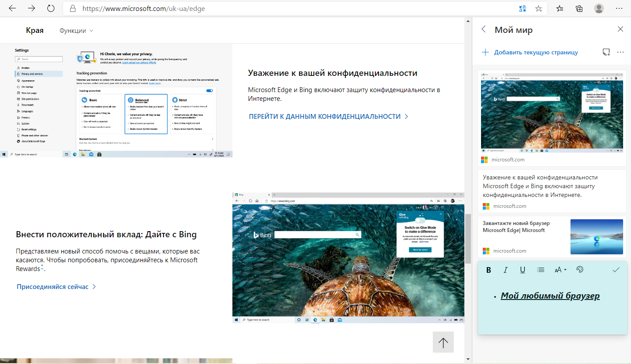Close the Collections pane
Image resolution: width=631 pixels, height=364 pixels.
[620, 29]
